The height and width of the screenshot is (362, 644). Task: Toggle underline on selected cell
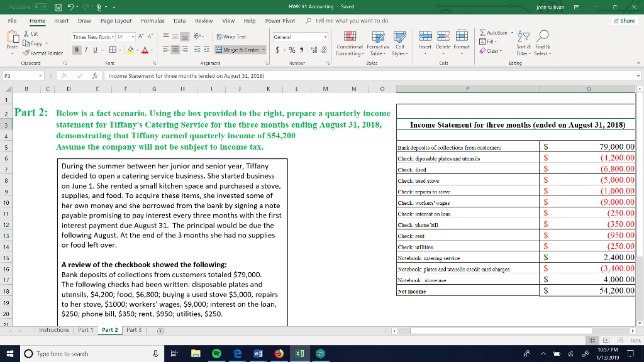[94, 49]
